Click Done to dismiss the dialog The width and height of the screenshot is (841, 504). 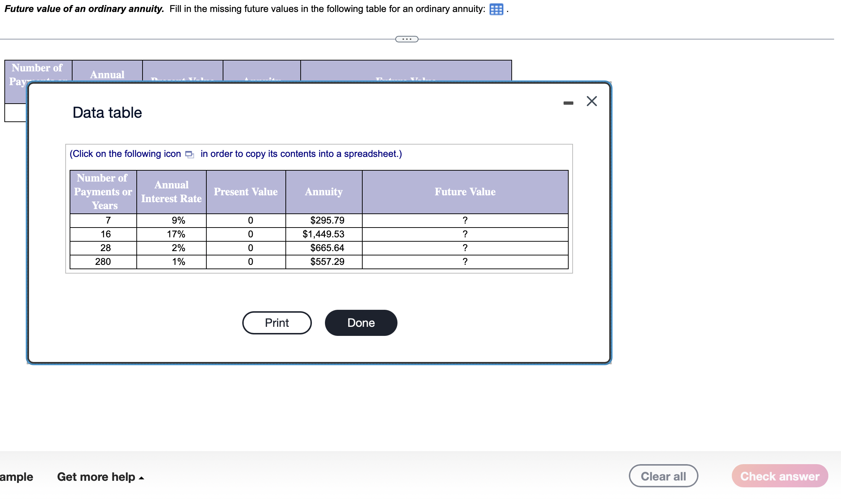360,322
